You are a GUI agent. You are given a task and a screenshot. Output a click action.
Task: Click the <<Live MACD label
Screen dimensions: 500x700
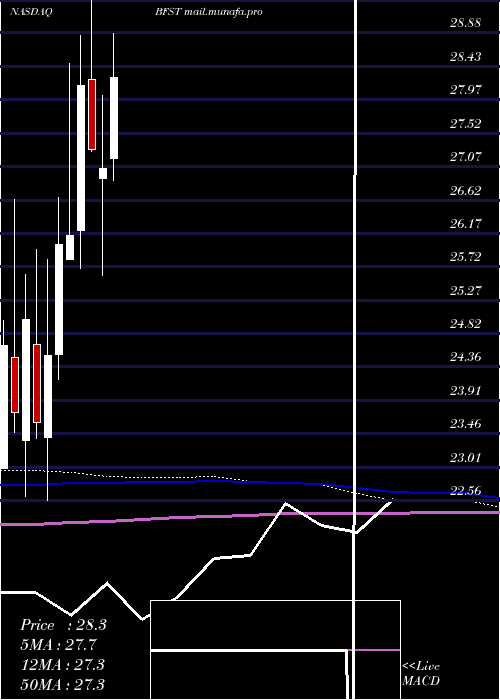pyautogui.click(x=421, y=673)
